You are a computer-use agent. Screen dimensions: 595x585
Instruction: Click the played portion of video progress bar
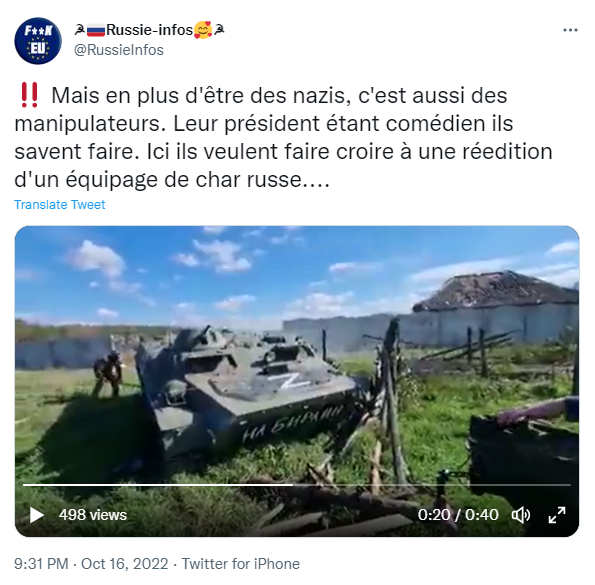(x=157, y=485)
